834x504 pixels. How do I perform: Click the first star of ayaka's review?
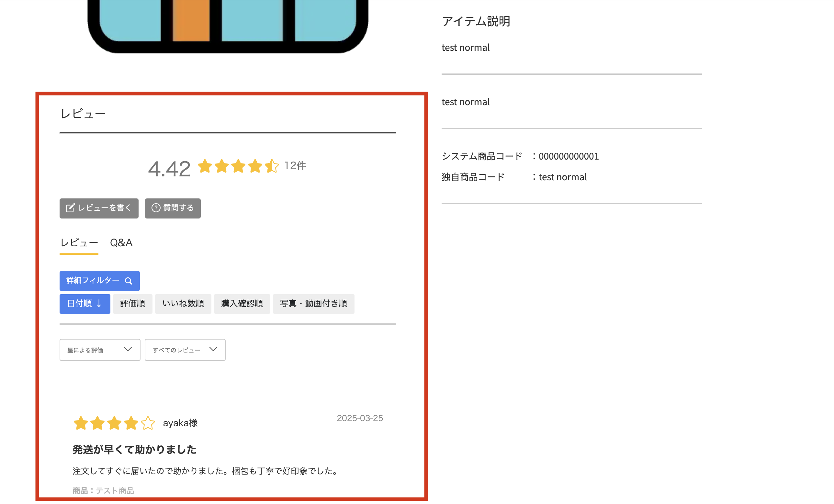[x=81, y=423]
